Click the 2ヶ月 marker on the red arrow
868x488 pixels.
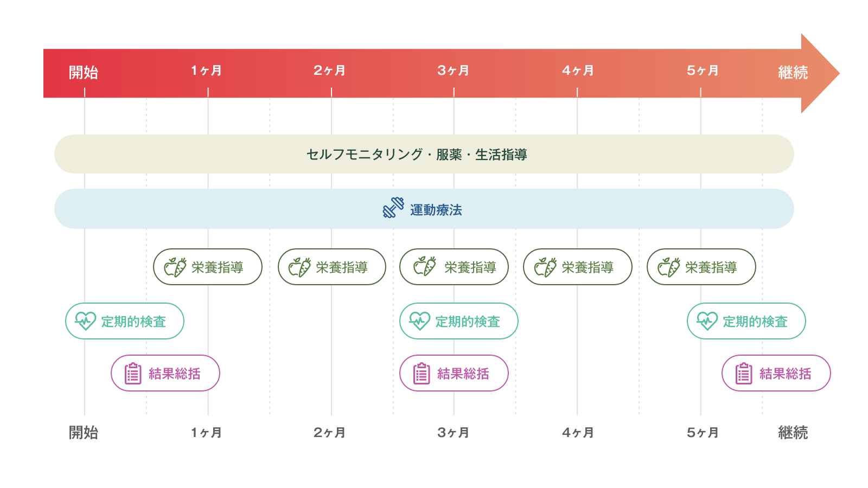coord(329,70)
